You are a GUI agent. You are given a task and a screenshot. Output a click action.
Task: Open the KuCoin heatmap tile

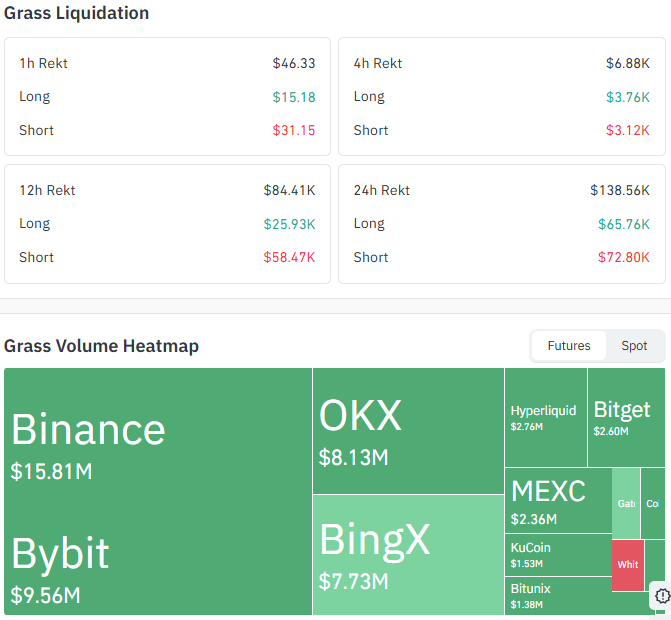pyautogui.click(x=558, y=555)
